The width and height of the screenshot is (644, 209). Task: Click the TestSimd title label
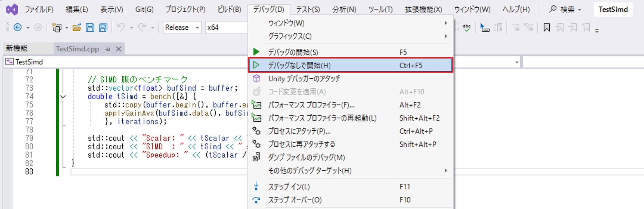[x=613, y=9]
